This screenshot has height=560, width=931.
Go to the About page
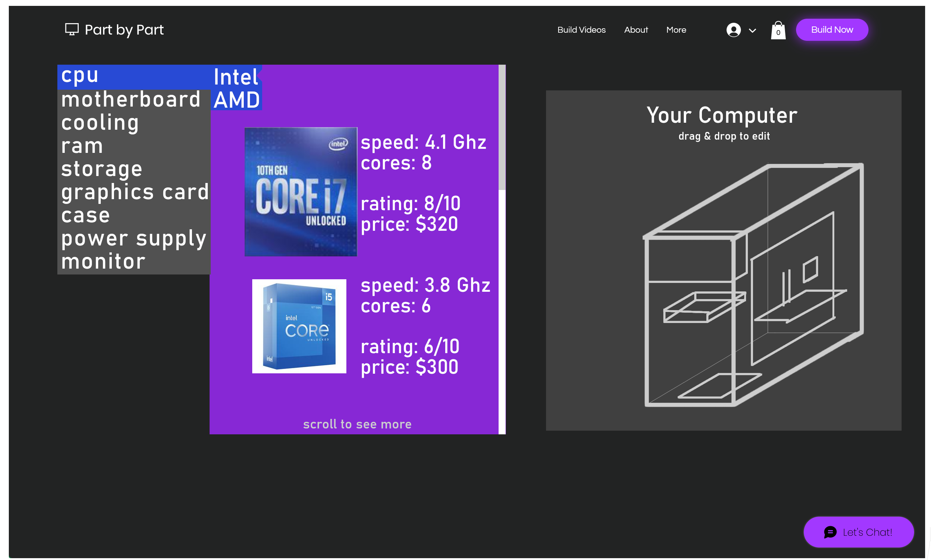click(x=636, y=30)
